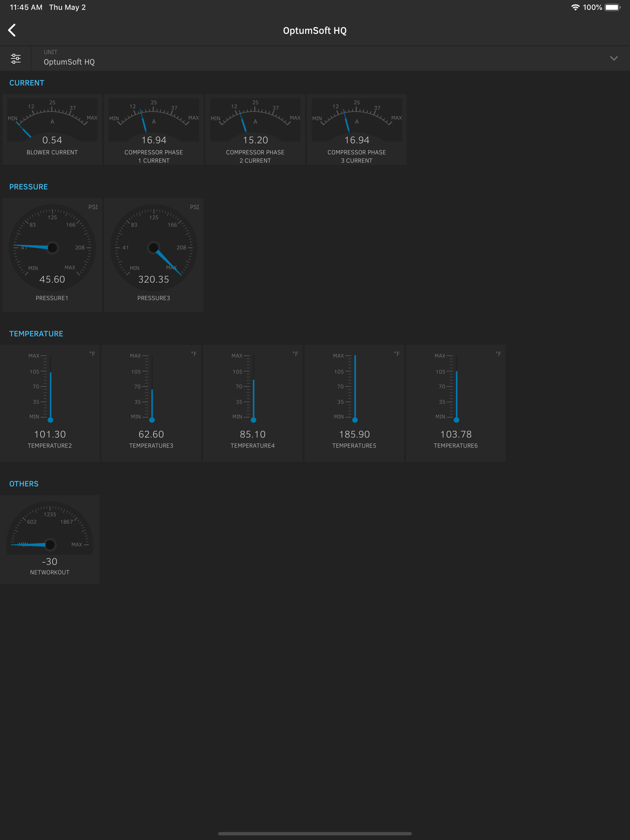Image resolution: width=630 pixels, height=840 pixels.
Task: Click the 15.20 compressor current value
Action: [x=255, y=140]
